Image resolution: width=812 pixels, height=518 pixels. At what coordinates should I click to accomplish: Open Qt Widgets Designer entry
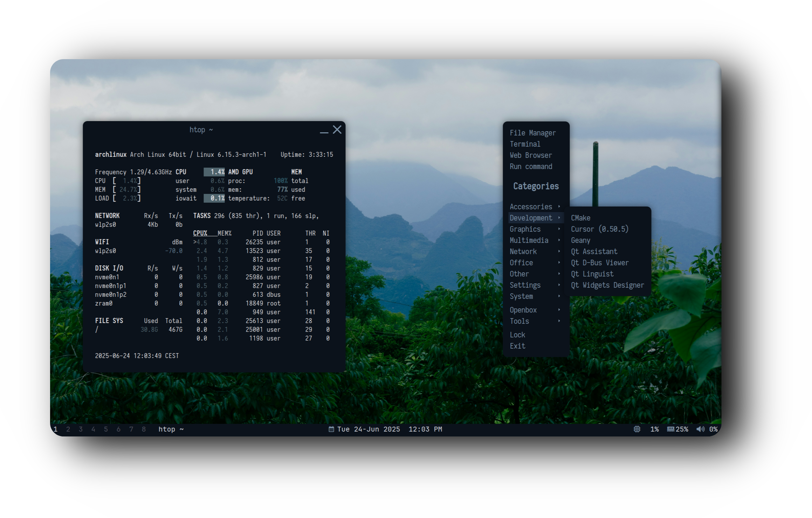tap(607, 285)
